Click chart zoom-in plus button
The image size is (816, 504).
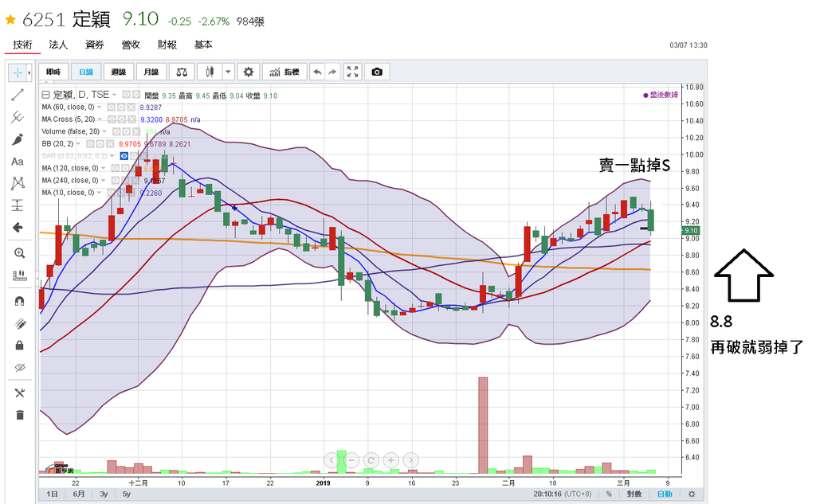pos(390,460)
